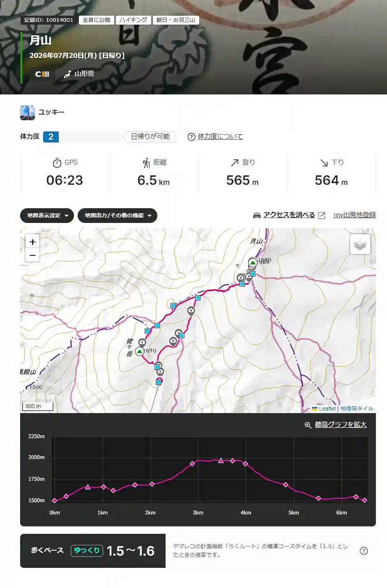Select the ハイキング tag
The height and width of the screenshot is (588, 387).
point(133,20)
